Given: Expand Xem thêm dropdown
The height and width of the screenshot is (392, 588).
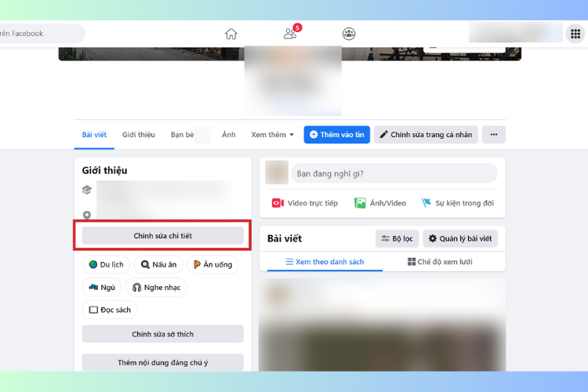Looking at the screenshot, I should pyautogui.click(x=272, y=135).
